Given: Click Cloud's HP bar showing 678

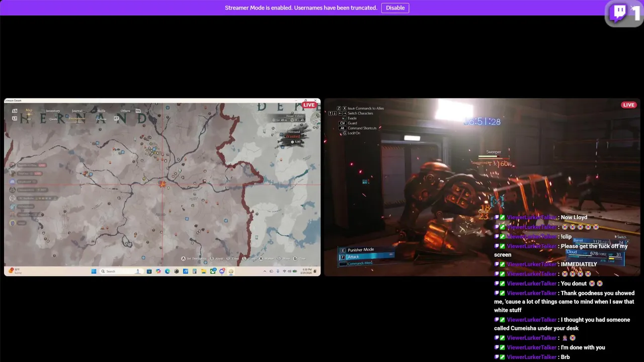Looking at the screenshot, I should point(587,255).
